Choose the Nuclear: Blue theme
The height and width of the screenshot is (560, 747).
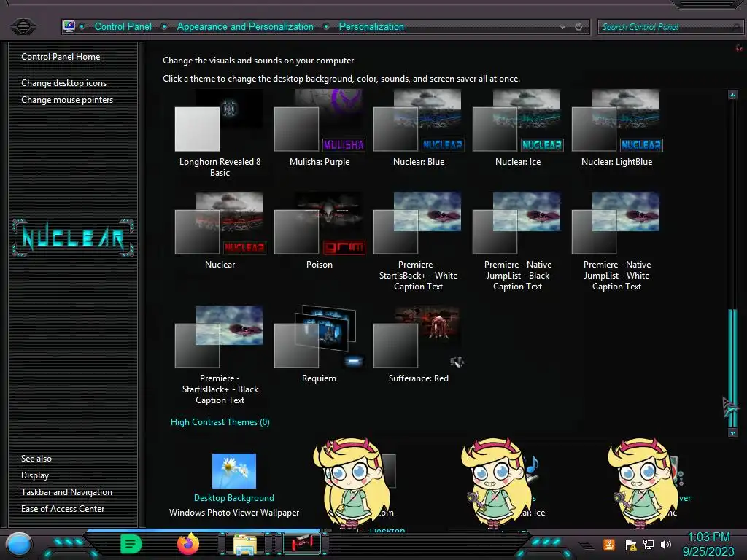click(418, 128)
